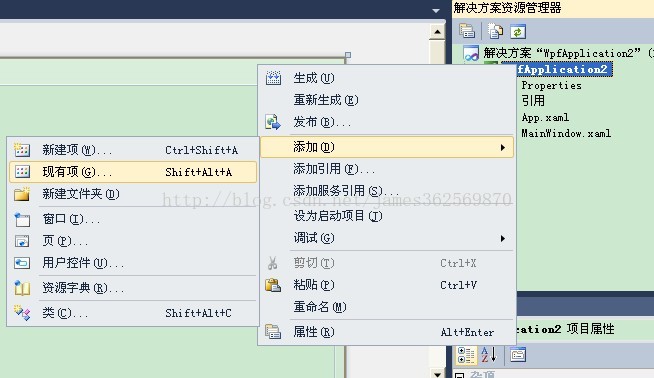Click the 新建文件夹 folder icon
The image size is (654, 378).
coord(22,194)
